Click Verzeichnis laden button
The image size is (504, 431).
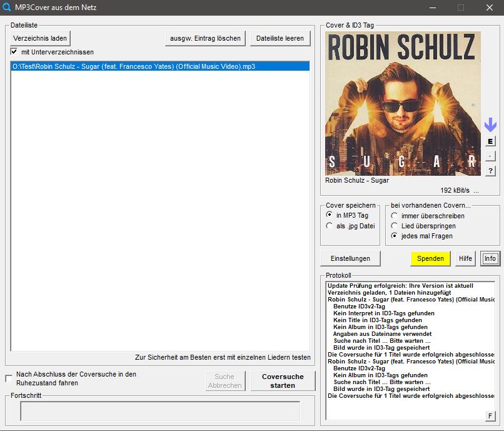point(40,38)
